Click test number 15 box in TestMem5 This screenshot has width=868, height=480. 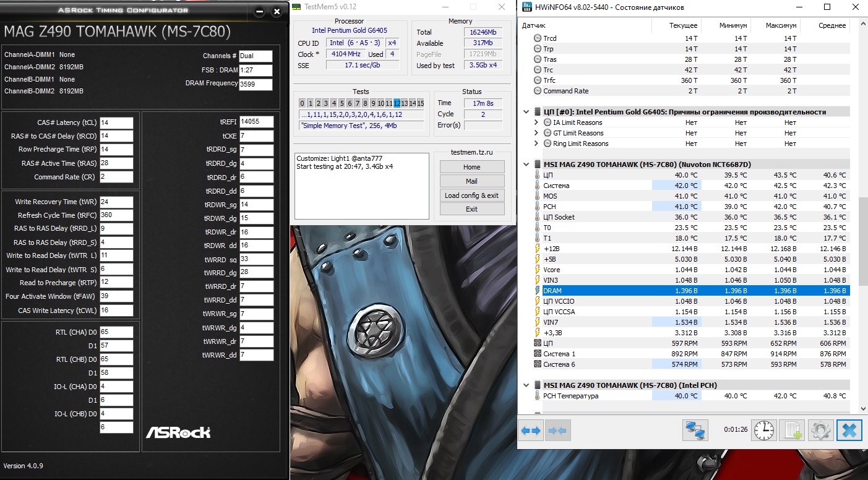coord(421,103)
